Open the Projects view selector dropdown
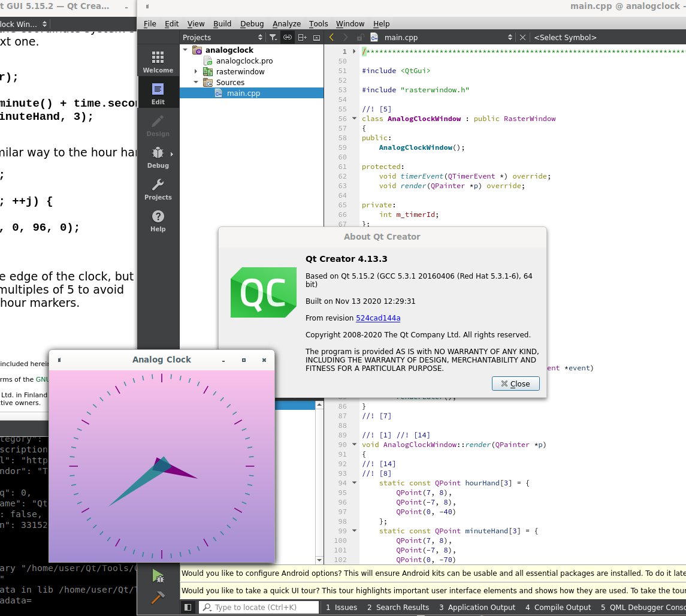The height and width of the screenshot is (616, 686). coord(223,38)
